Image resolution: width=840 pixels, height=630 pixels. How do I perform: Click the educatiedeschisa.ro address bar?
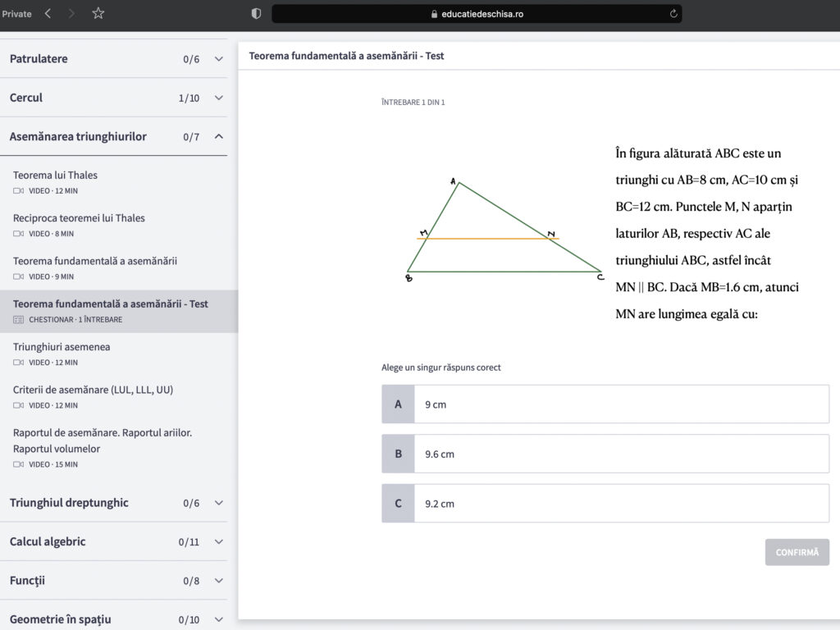pos(476,14)
